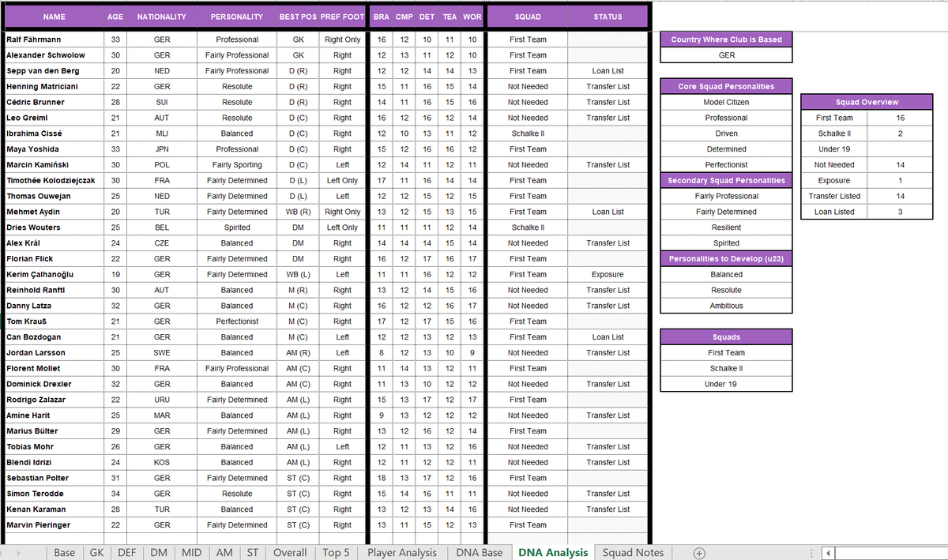Select the SQUAD column header
This screenshot has height=560, width=948.
(x=528, y=17)
